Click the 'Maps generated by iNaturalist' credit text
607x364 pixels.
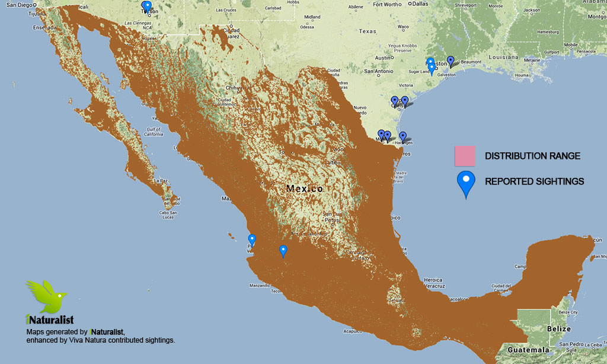(76, 331)
